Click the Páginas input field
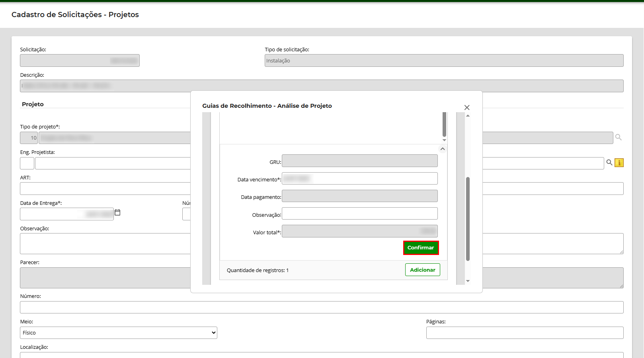Image resolution: width=644 pixels, height=358 pixels. click(525, 333)
